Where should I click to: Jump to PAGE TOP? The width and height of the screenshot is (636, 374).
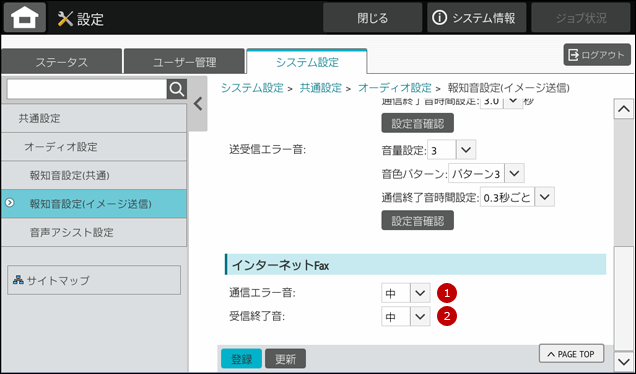571,354
